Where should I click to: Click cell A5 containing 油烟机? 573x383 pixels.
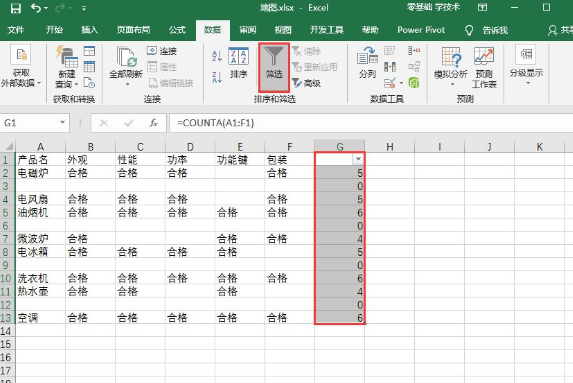(40, 212)
